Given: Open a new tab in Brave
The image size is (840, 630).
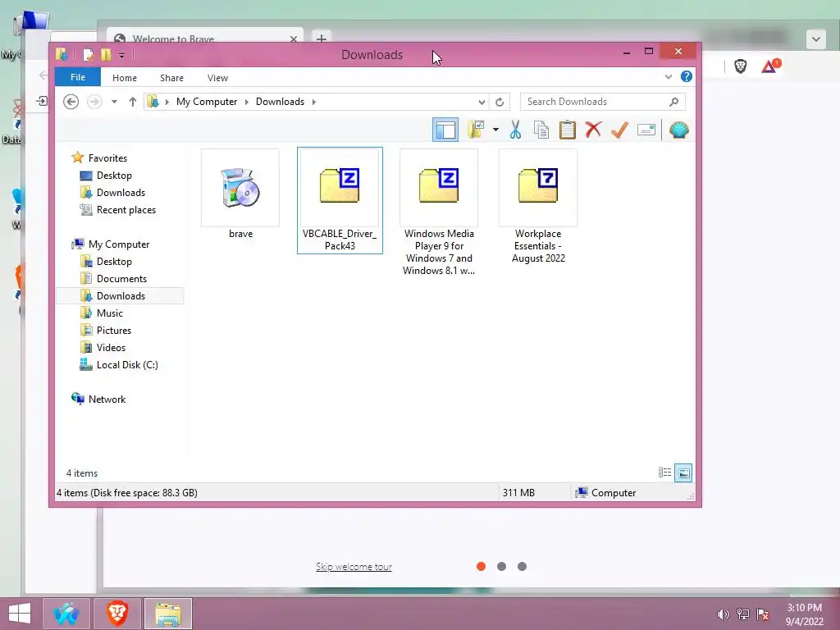Looking at the screenshot, I should (321, 38).
